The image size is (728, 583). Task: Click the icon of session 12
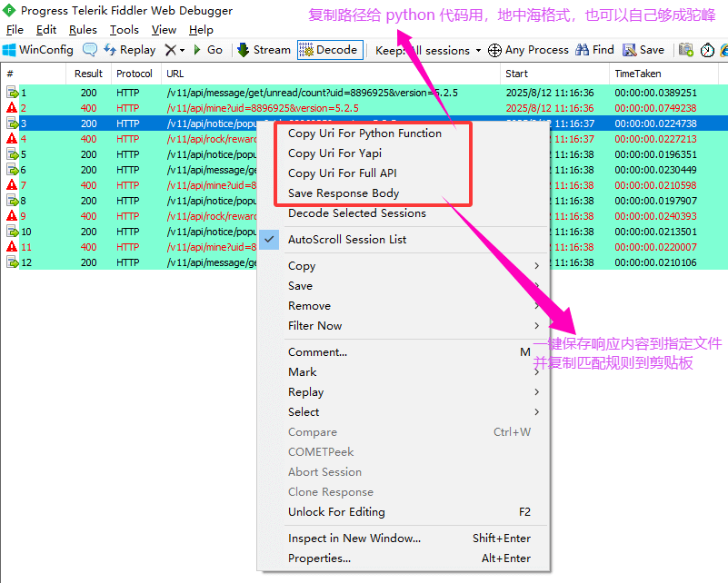coord(12,262)
